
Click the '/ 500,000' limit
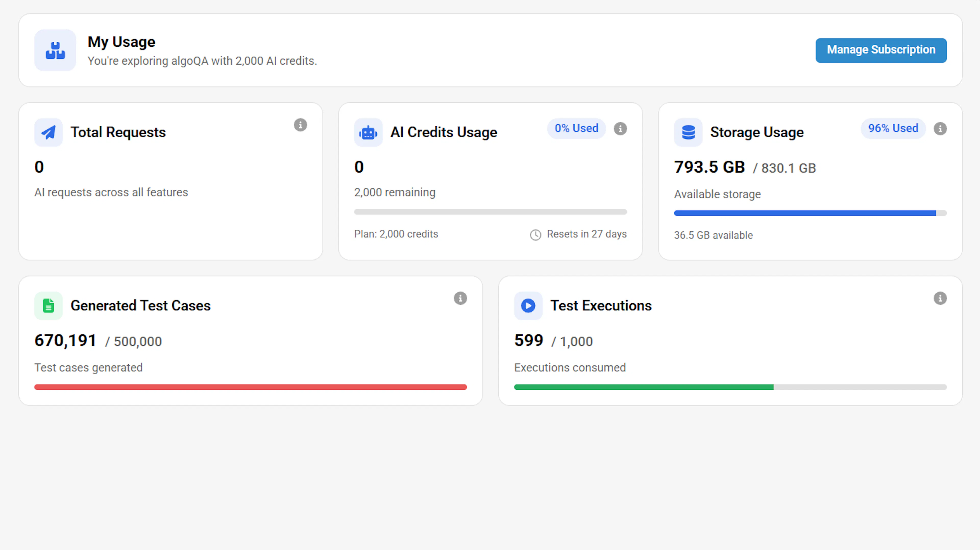tap(133, 342)
